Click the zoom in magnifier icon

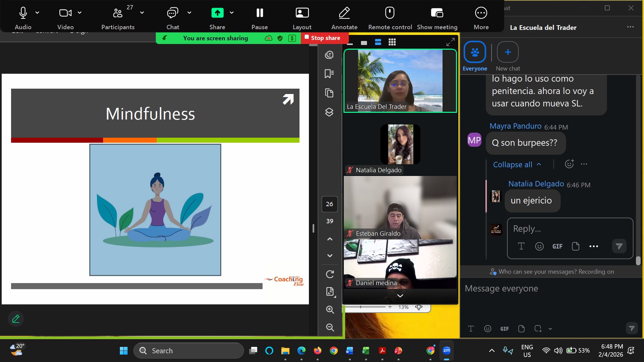(330, 310)
